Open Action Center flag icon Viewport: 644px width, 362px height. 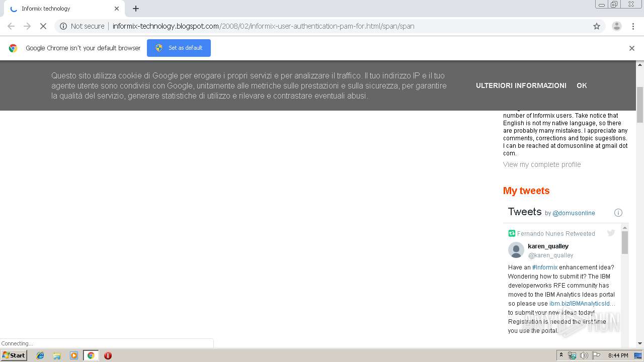coord(596,355)
